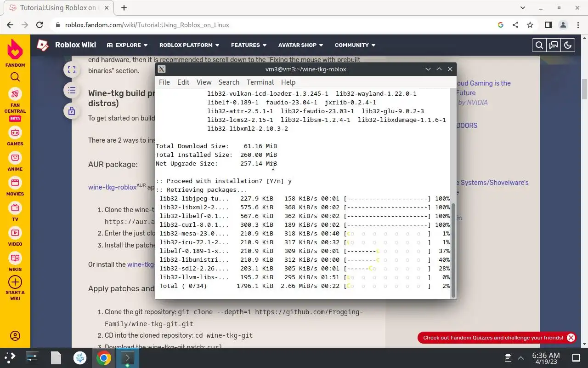Click "Total Download Size" line in terminal
Image resolution: width=588 pixels, height=368 pixels.
(216, 146)
